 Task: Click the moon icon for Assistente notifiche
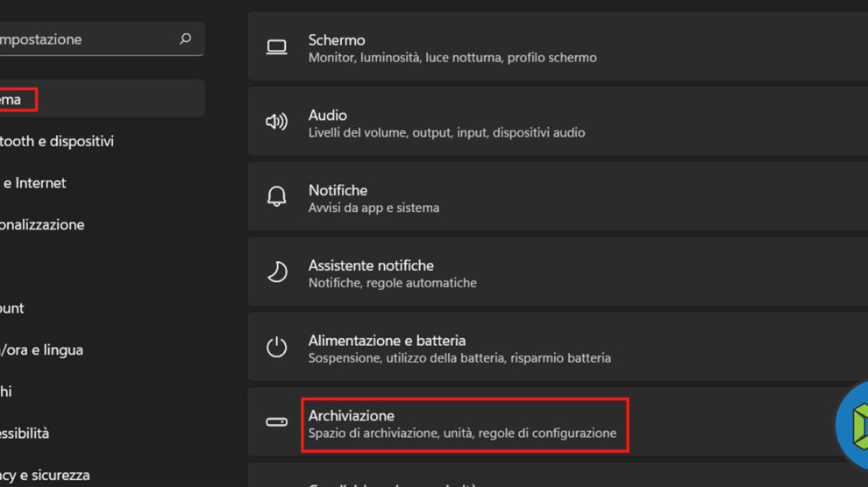point(276,272)
